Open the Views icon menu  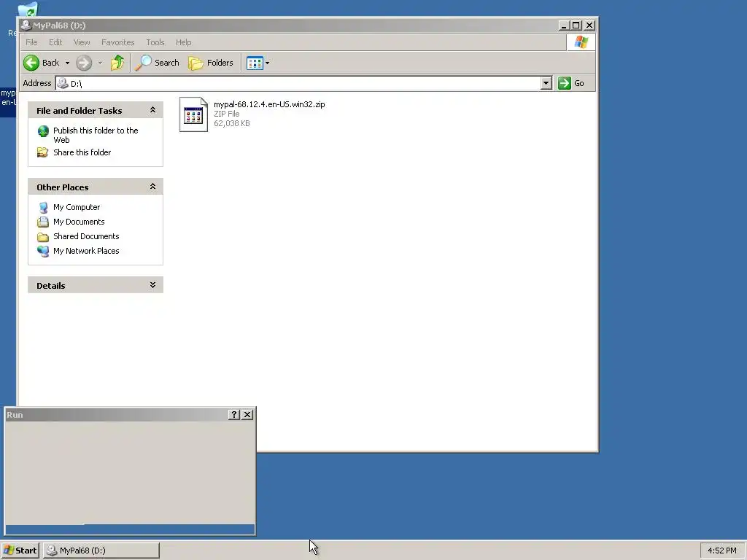pyautogui.click(x=255, y=63)
